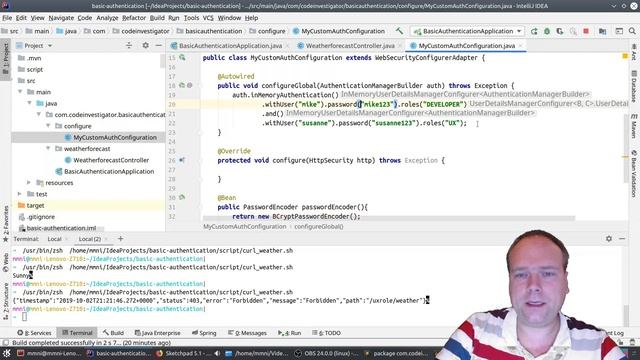The width and height of the screenshot is (640, 360).
Task: Expand the test folder
Action: (x=20, y=194)
